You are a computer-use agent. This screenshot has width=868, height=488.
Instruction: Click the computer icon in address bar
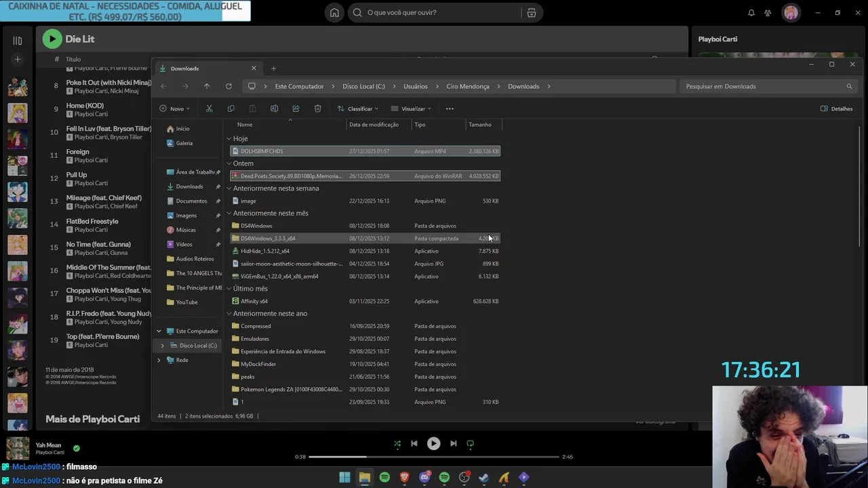(252, 86)
